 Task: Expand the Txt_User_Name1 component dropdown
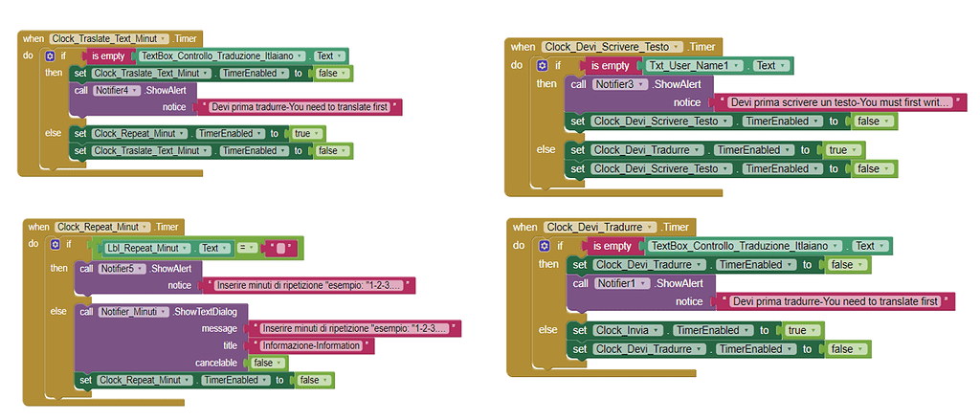click(694, 66)
